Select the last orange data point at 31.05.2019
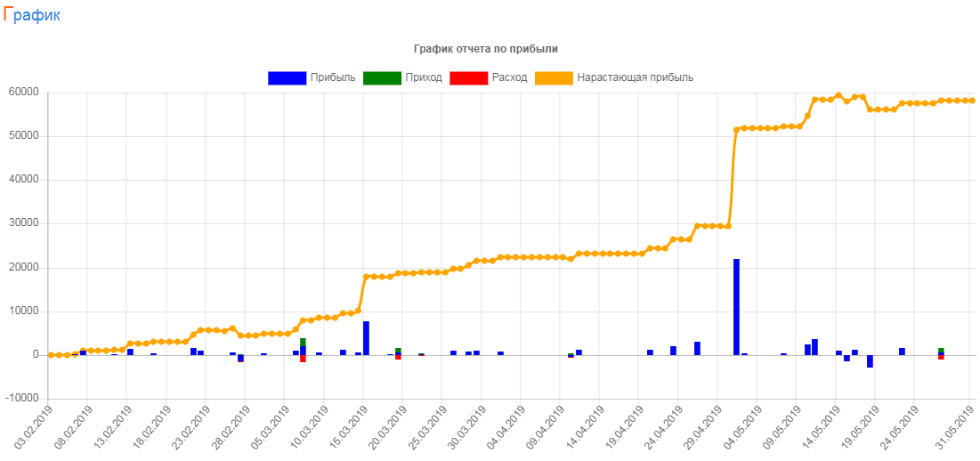 click(x=972, y=101)
